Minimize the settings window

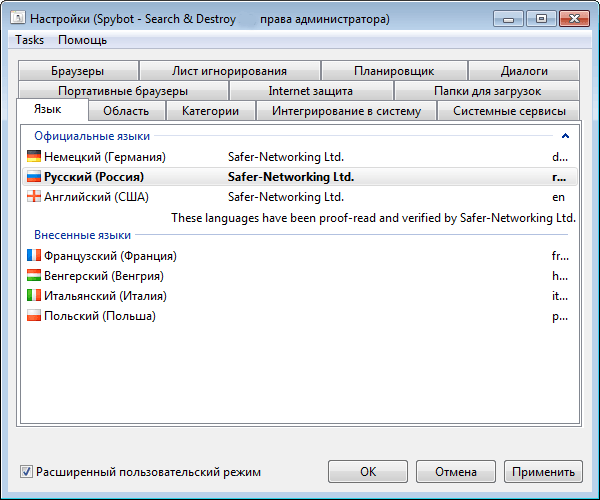[508, 19]
